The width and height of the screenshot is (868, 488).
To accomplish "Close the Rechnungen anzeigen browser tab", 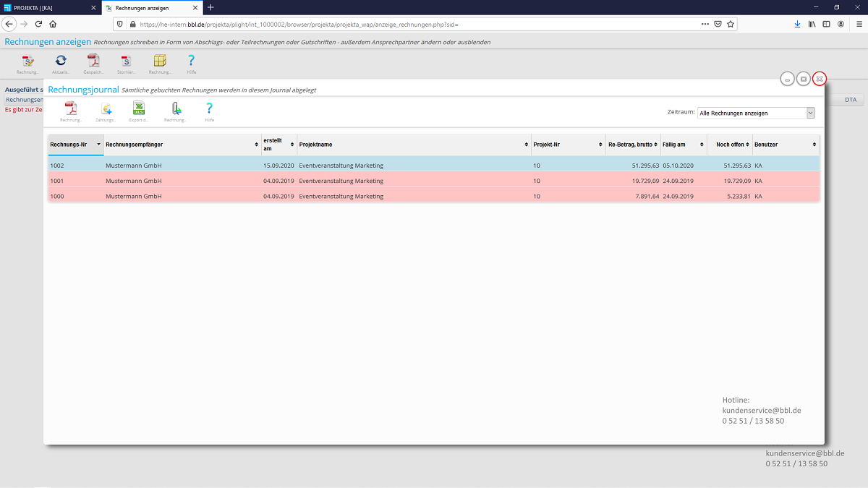I will [196, 7].
